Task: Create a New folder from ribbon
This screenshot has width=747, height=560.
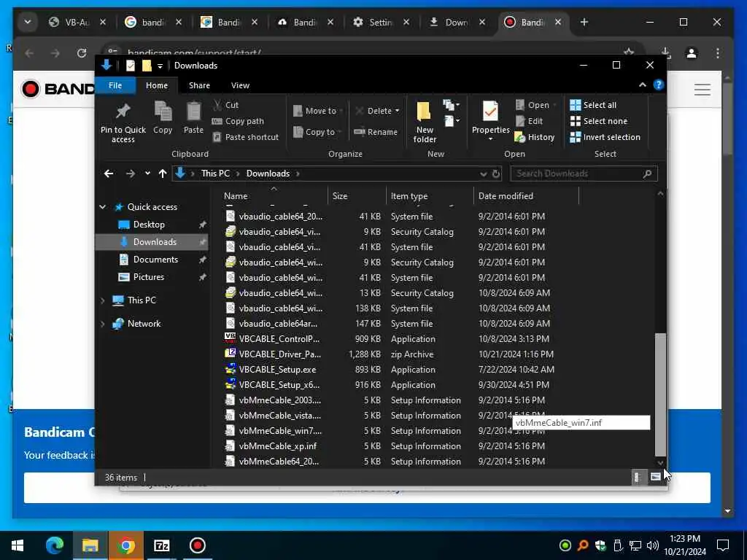Action: [x=424, y=122]
